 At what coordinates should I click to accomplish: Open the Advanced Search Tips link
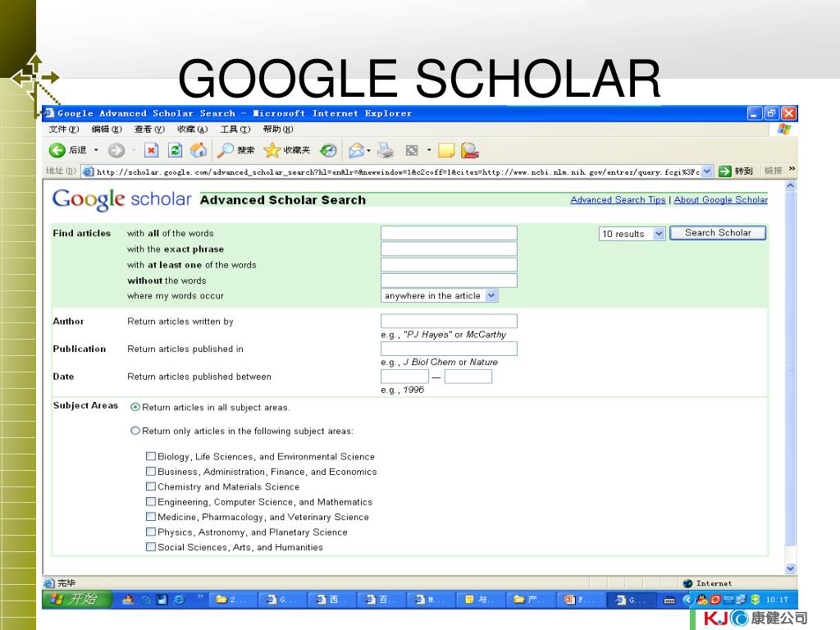point(618,200)
